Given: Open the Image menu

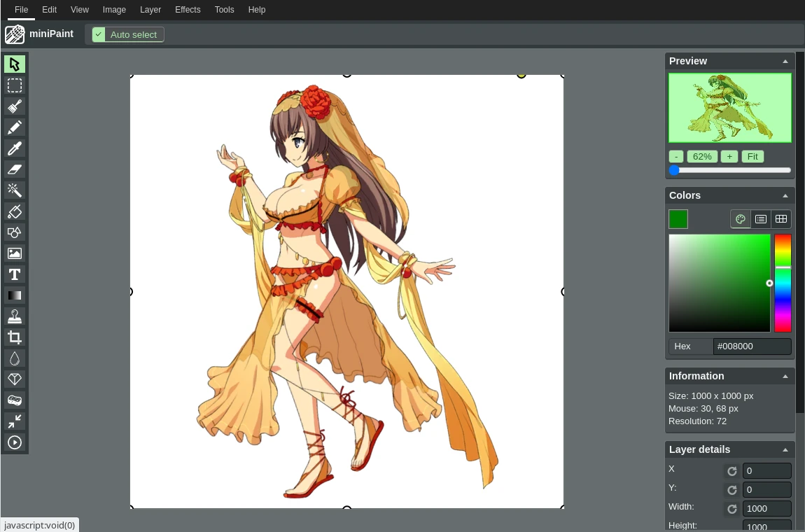Looking at the screenshot, I should click(x=114, y=10).
